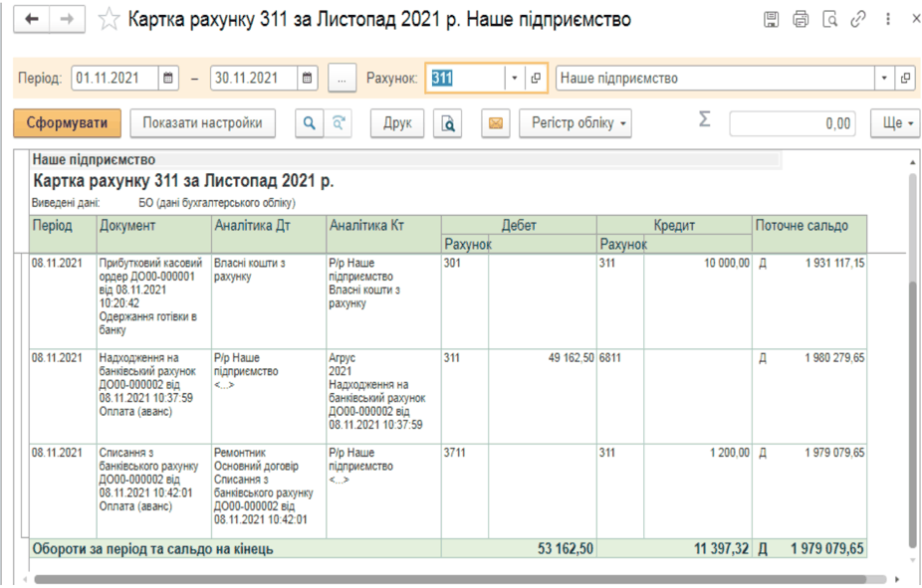This screenshot has height=588, width=922.
Task: Select Оборoти за період та сальдо на кінець row
Action: [x=448, y=548]
